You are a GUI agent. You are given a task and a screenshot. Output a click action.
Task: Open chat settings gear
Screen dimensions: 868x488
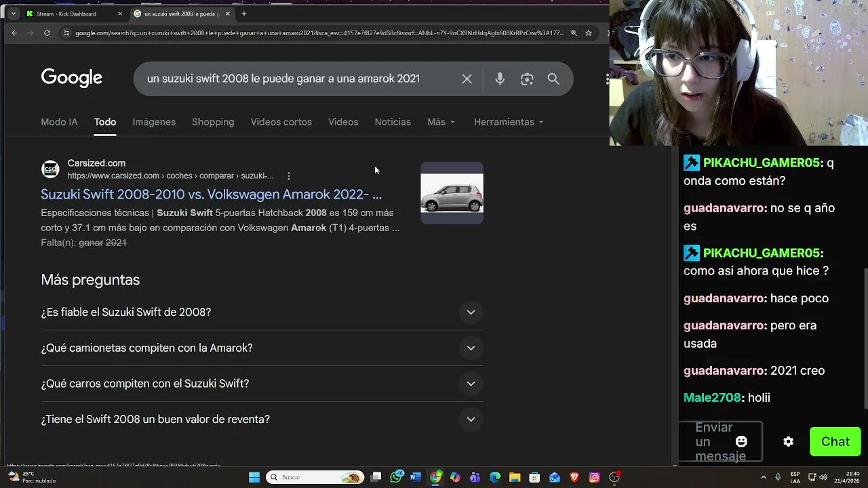click(x=788, y=441)
